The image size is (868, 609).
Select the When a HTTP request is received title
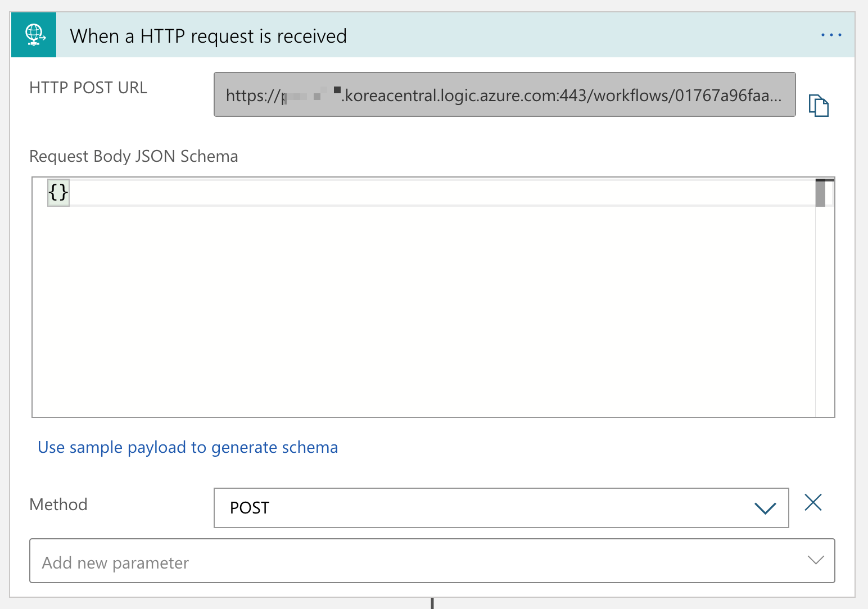tap(208, 35)
